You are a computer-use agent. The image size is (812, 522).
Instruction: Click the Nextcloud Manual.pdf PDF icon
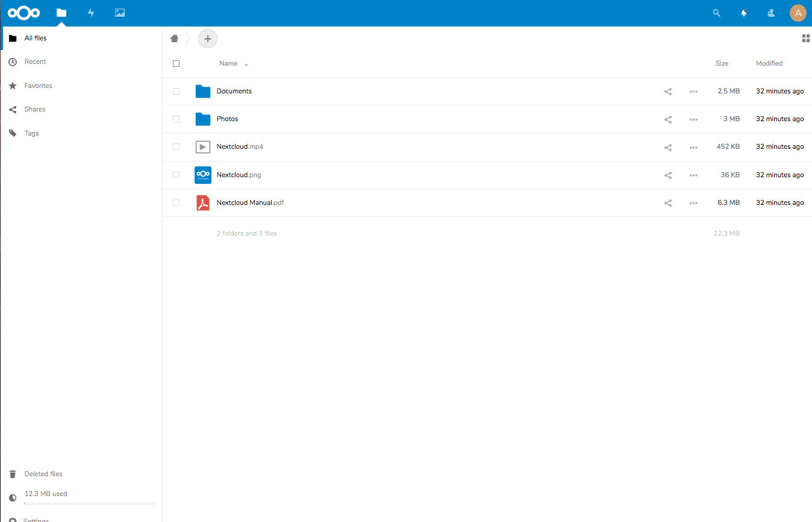203,203
